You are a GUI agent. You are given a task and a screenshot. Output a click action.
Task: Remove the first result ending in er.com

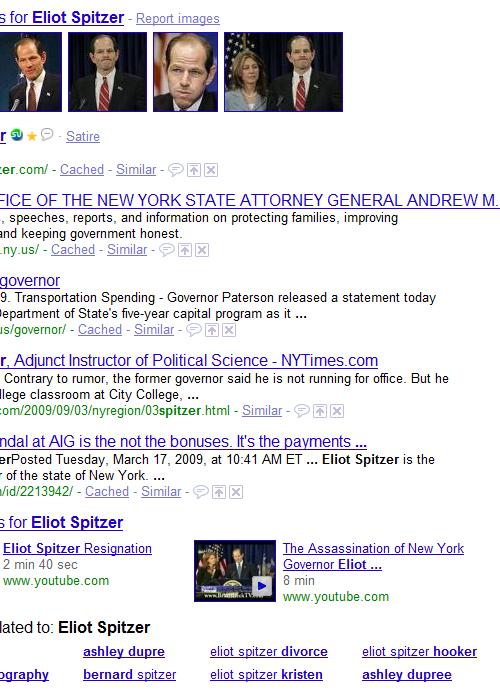pyautogui.click(x=211, y=170)
